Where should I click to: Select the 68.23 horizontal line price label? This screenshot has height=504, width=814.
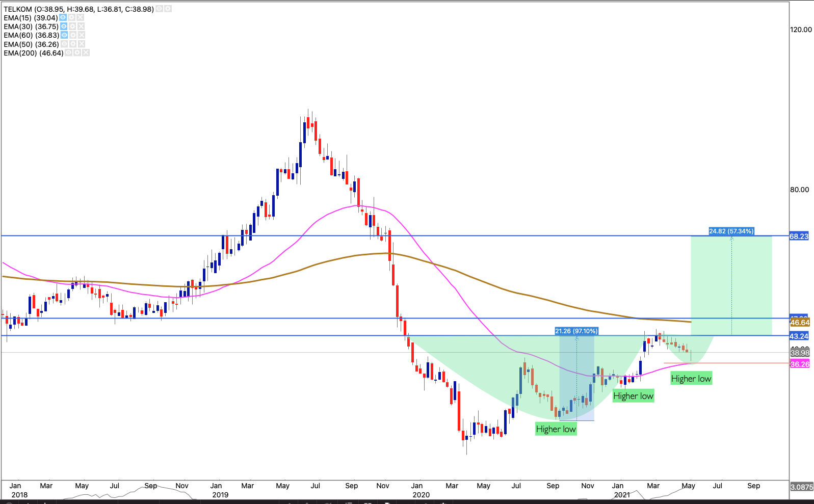799,236
